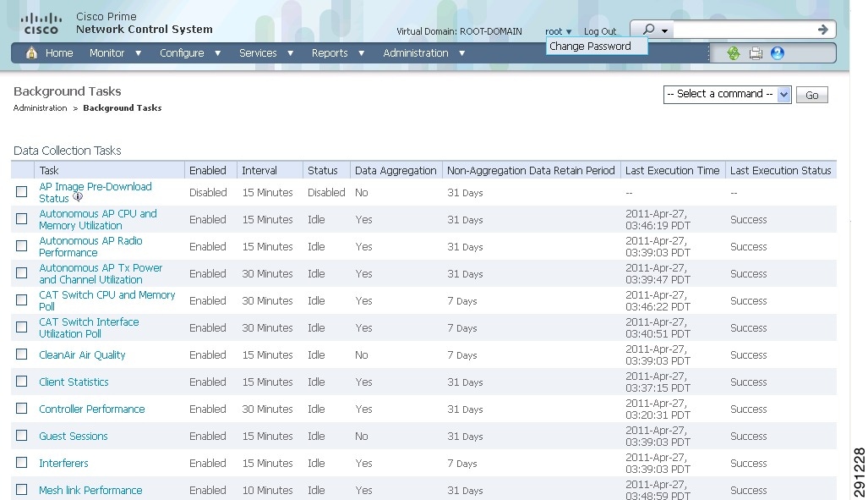Open the Autonomous AP Radio Performance task
The image size is (868, 500).
90,247
